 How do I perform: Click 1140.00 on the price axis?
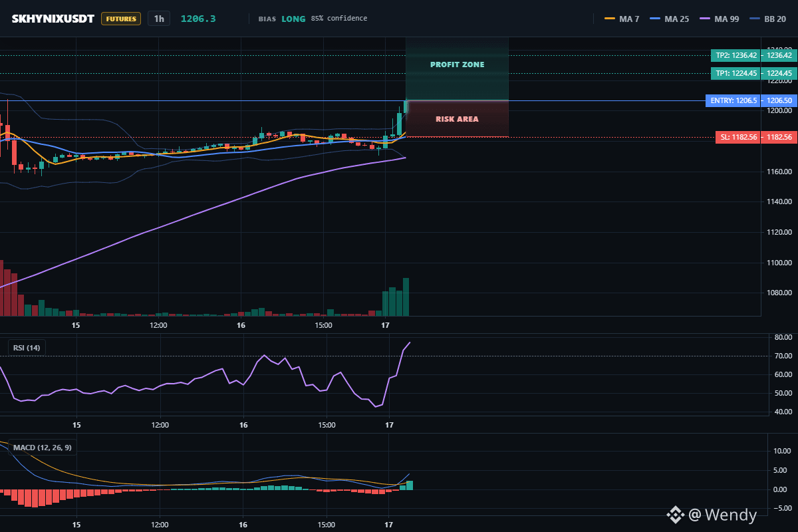[x=779, y=201]
